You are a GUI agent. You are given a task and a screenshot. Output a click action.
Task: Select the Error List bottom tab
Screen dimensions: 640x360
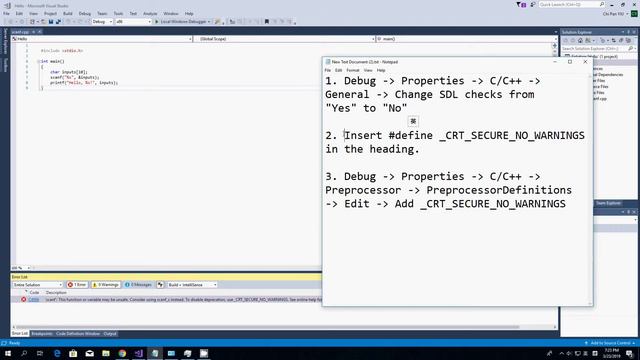coord(20,334)
